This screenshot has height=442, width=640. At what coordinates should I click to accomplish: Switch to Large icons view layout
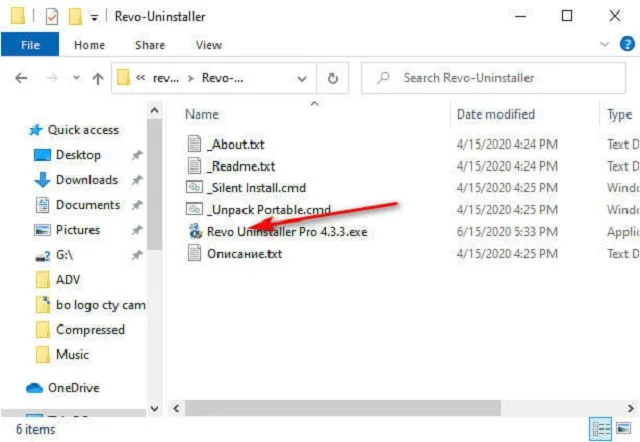click(x=624, y=428)
